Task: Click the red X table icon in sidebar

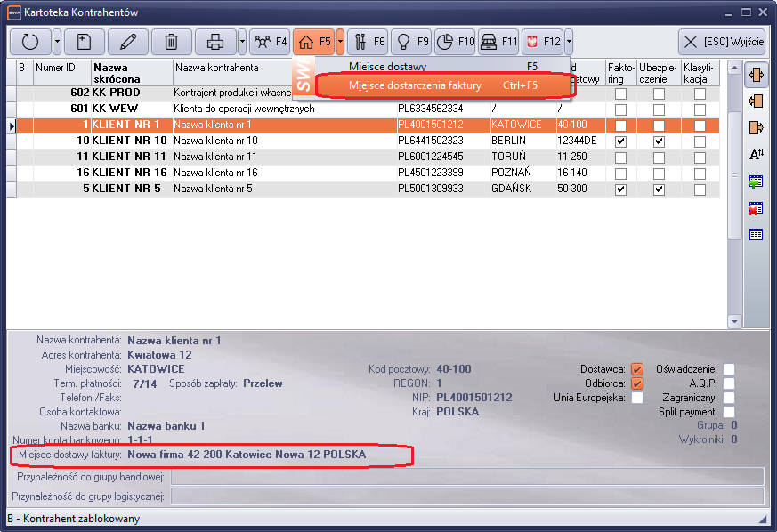Action: [757, 208]
